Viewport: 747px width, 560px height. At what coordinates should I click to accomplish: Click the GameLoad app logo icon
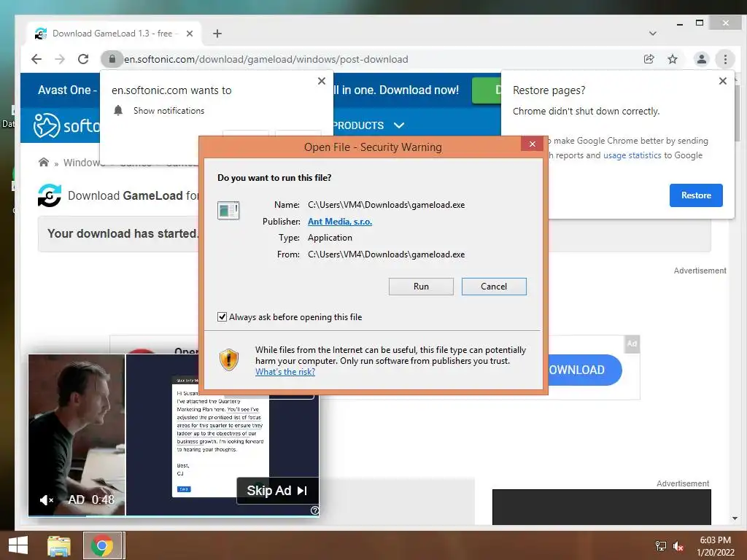click(x=50, y=195)
